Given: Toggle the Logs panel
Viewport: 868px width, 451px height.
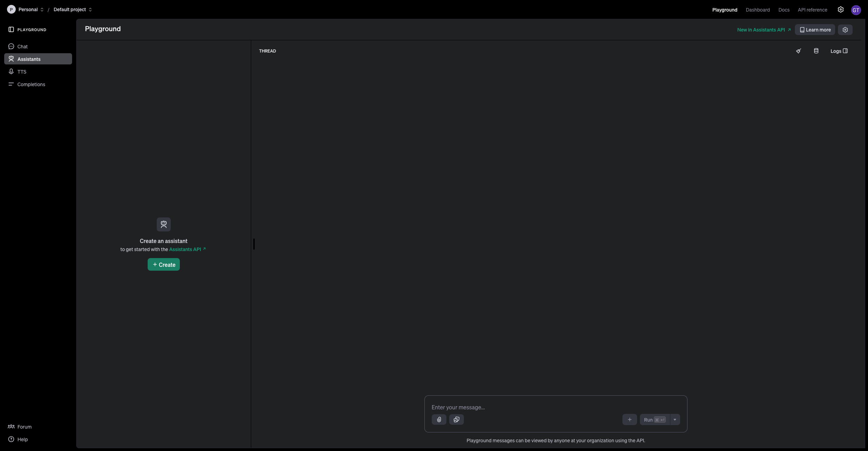Looking at the screenshot, I should click(839, 51).
